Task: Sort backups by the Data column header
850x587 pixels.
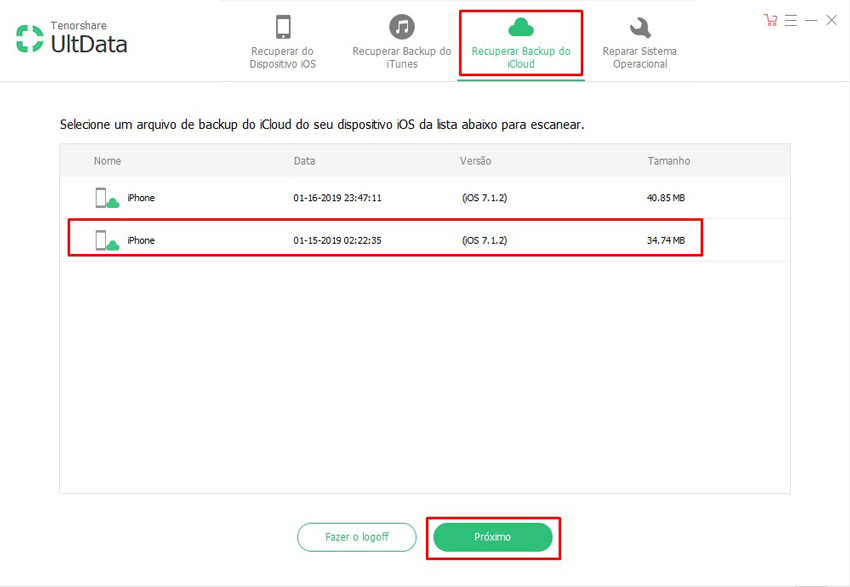Action: tap(304, 161)
